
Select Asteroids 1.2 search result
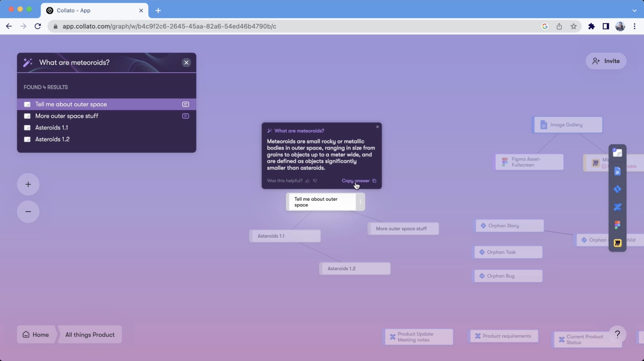(52, 139)
